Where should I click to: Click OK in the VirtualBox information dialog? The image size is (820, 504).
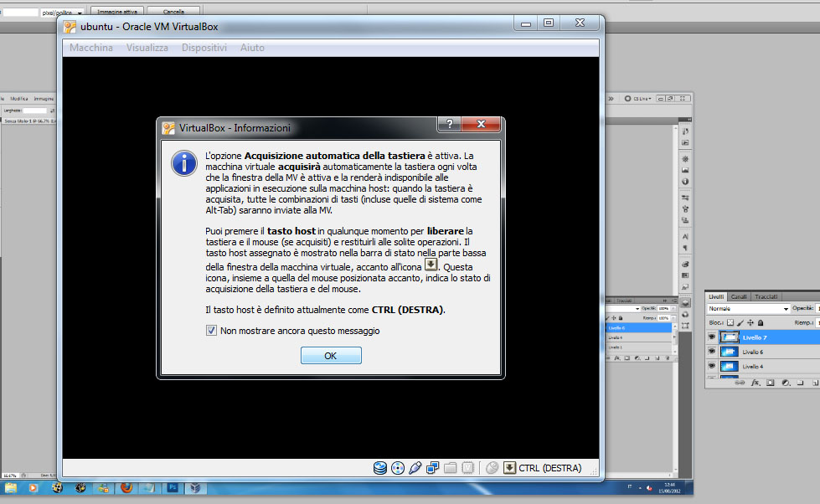coord(331,356)
